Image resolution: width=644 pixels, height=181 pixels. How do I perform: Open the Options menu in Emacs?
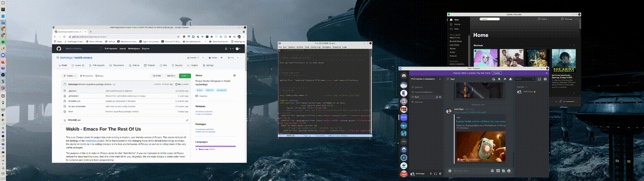(x=292, y=47)
